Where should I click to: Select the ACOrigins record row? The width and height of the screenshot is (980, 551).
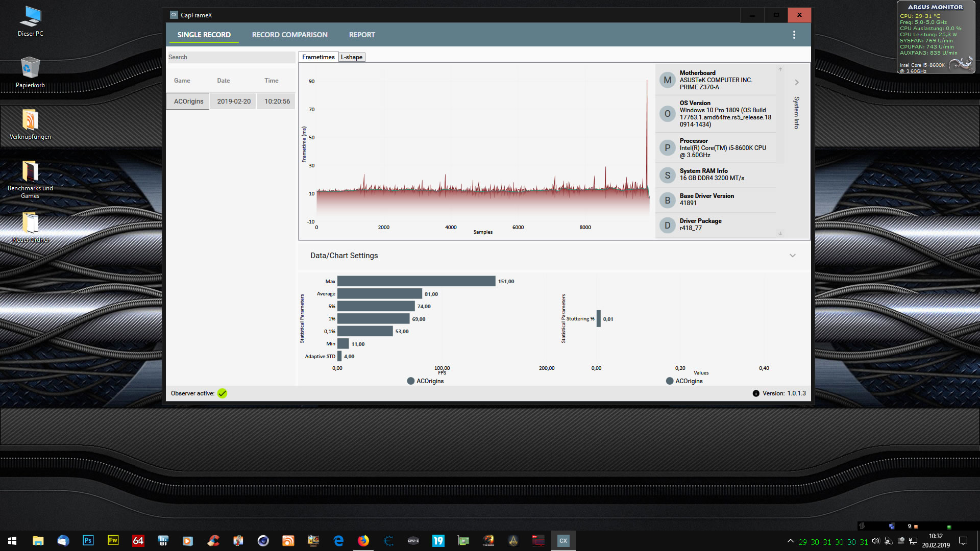(188, 101)
